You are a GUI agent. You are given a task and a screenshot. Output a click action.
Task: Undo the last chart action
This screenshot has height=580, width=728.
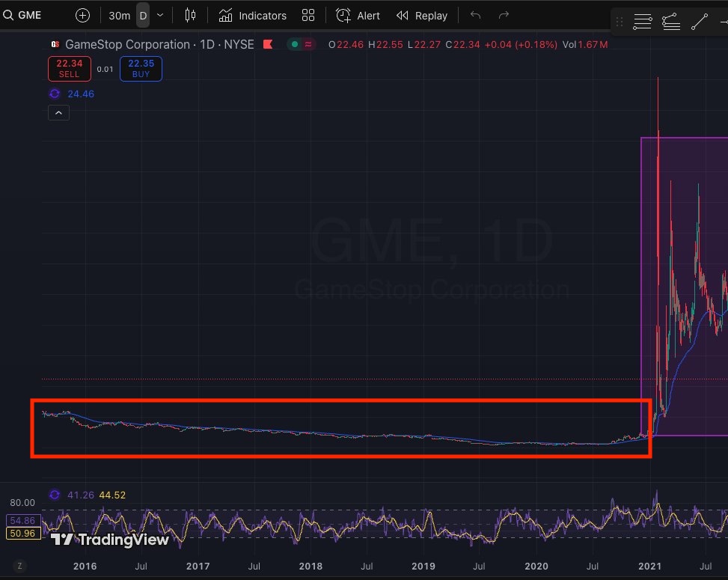point(475,15)
